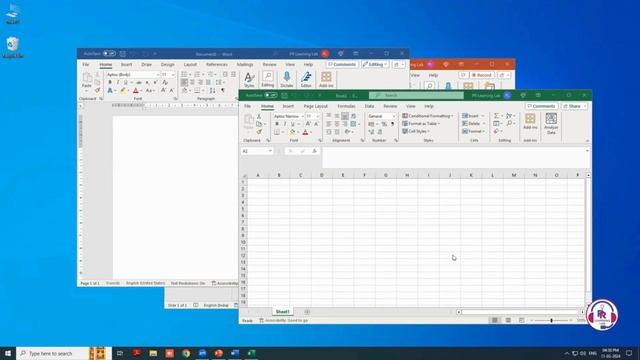Viewport: 640px width, 360px height.
Task: Click Page Layout view icon in Excel status bar
Action: tap(508, 320)
